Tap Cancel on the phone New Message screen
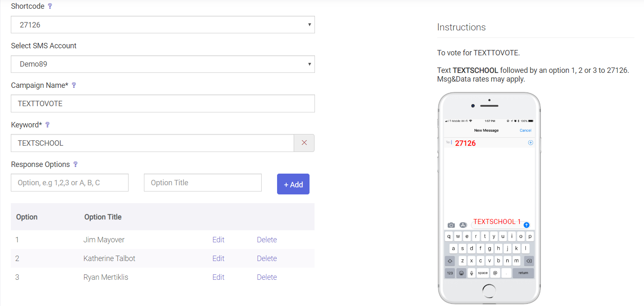The width and height of the screenshot is (644, 306). (525, 130)
